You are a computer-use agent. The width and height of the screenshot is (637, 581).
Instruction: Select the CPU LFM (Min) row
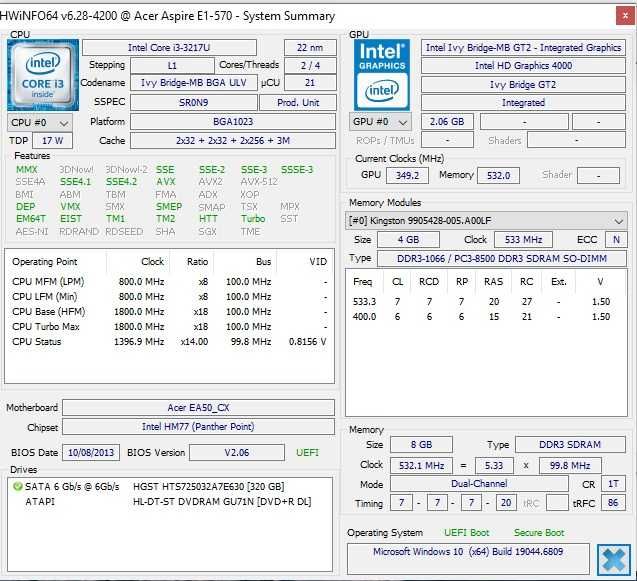tap(169, 297)
